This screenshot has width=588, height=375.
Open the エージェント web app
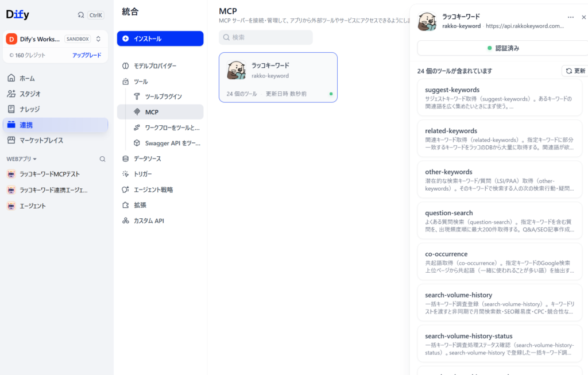[56, 206]
